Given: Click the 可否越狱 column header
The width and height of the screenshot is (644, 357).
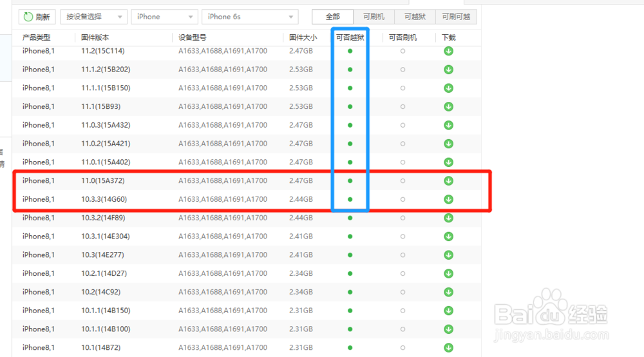Looking at the screenshot, I should pyautogui.click(x=350, y=37).
